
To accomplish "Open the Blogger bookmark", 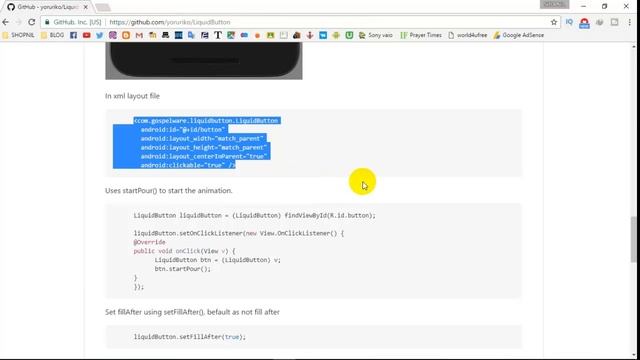I will pyautogui.click(x=126, y=36).
